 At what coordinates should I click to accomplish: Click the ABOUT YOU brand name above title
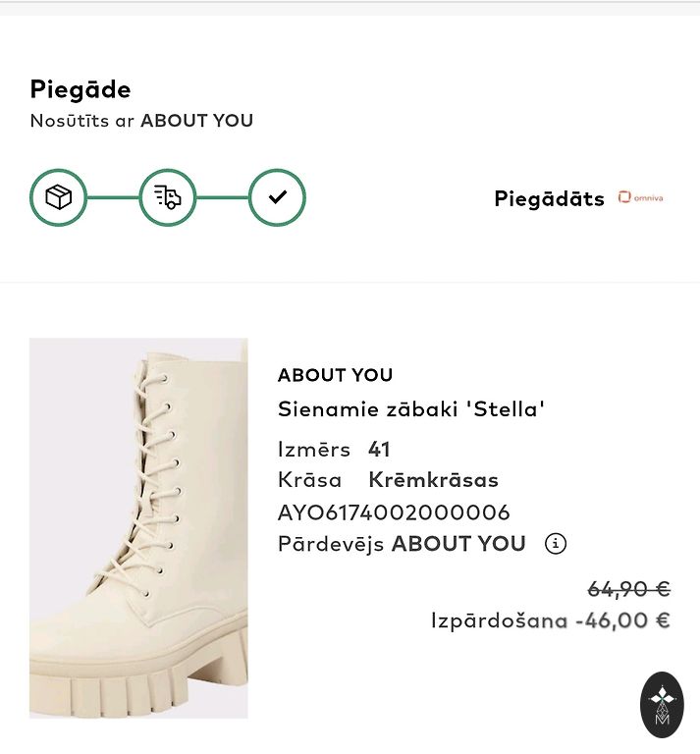point(335,375)
